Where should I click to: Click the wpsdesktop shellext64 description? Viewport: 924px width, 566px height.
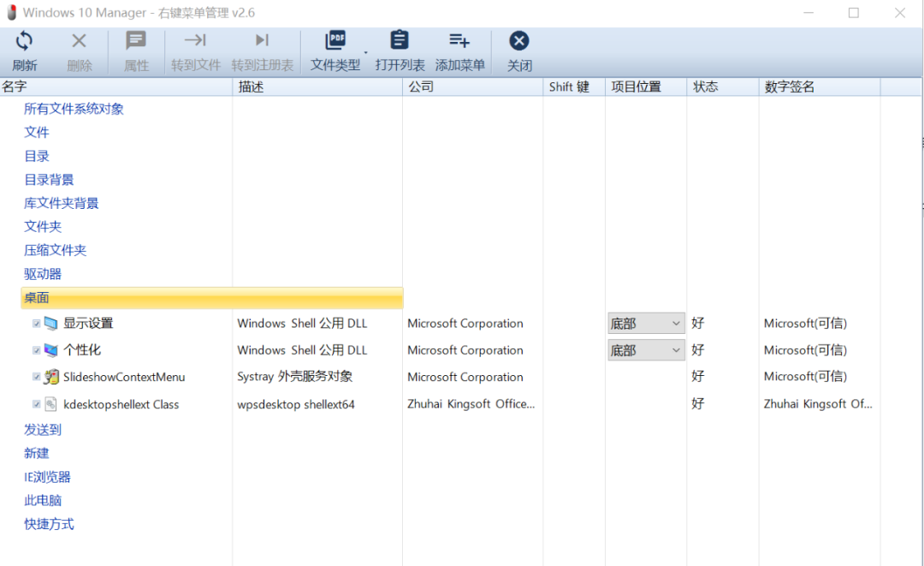point(296,404)
